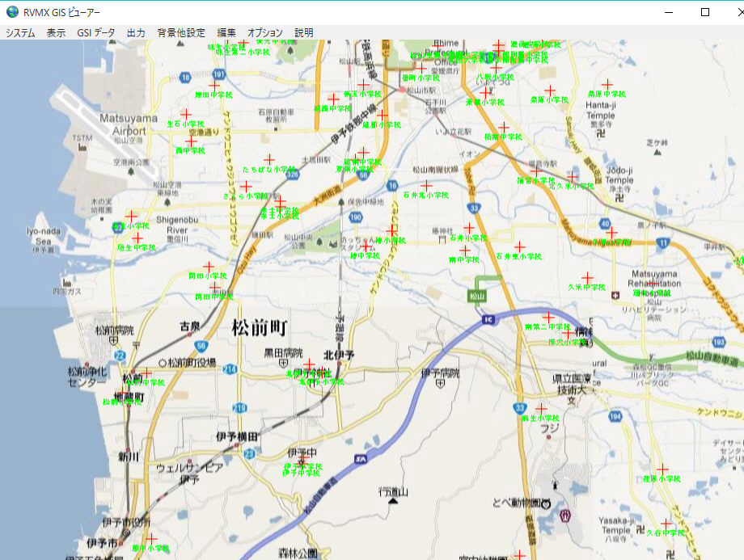Open the オプション menu
Viewport: 744px width, 560px height.
coord(265,33)
